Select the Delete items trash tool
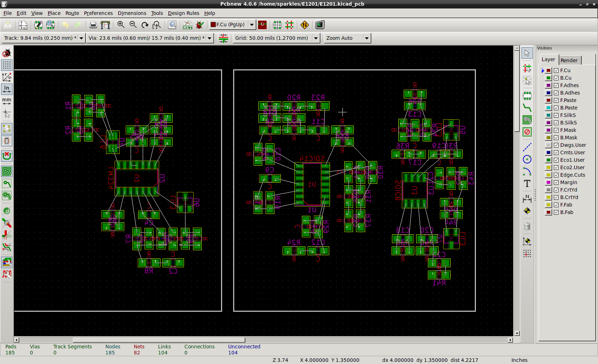The image size is (598, 364). tap(527, 226)
